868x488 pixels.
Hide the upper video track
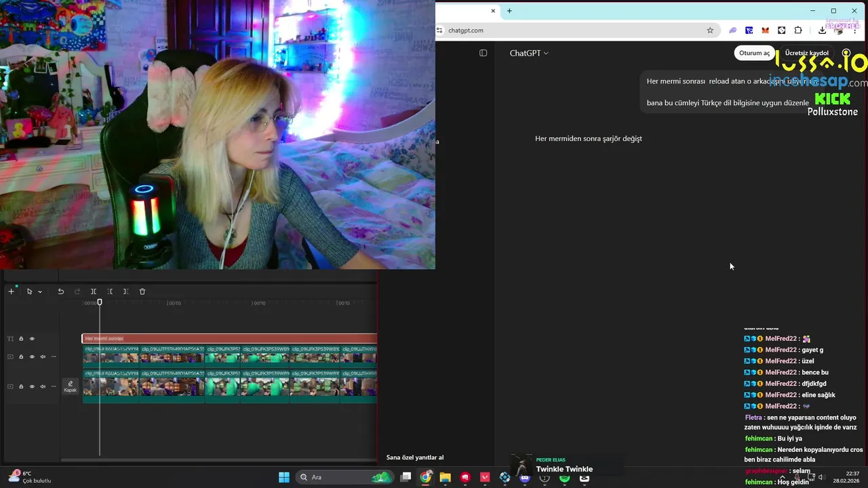pyautogui.click(x=32, y=357)
